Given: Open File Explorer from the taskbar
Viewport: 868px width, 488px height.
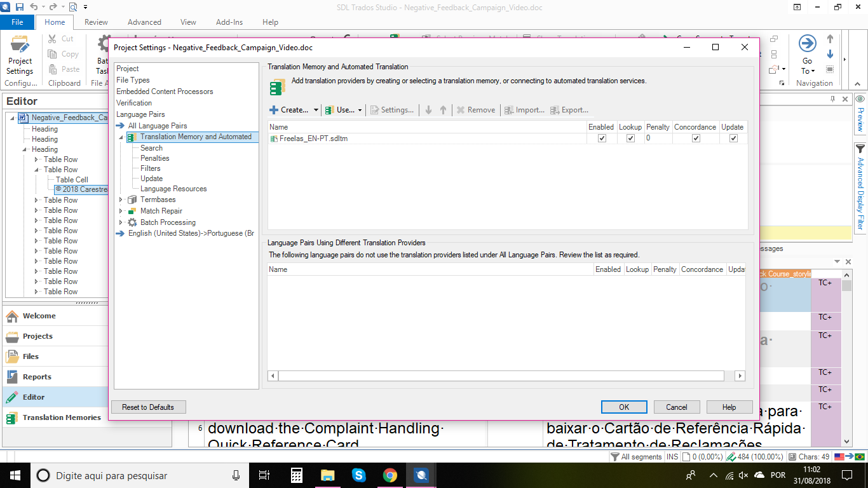Looking at the screenshot, I should (x=327, y=475).
